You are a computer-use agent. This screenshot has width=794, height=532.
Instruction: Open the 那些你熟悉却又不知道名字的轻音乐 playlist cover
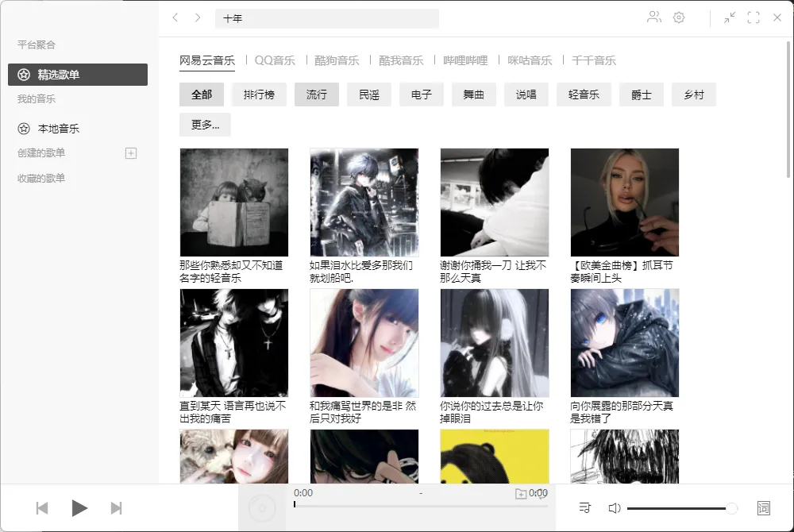[234, 202]
